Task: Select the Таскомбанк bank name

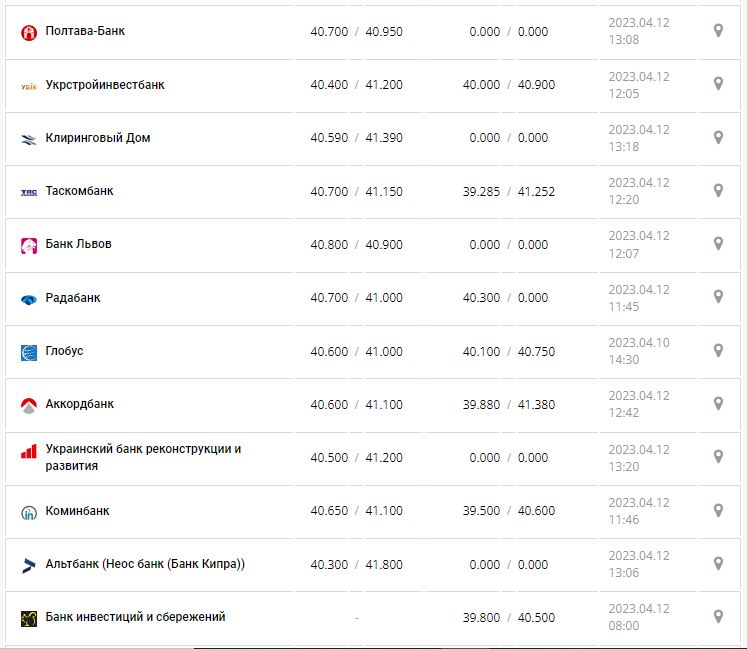Action: click(80, 191)
